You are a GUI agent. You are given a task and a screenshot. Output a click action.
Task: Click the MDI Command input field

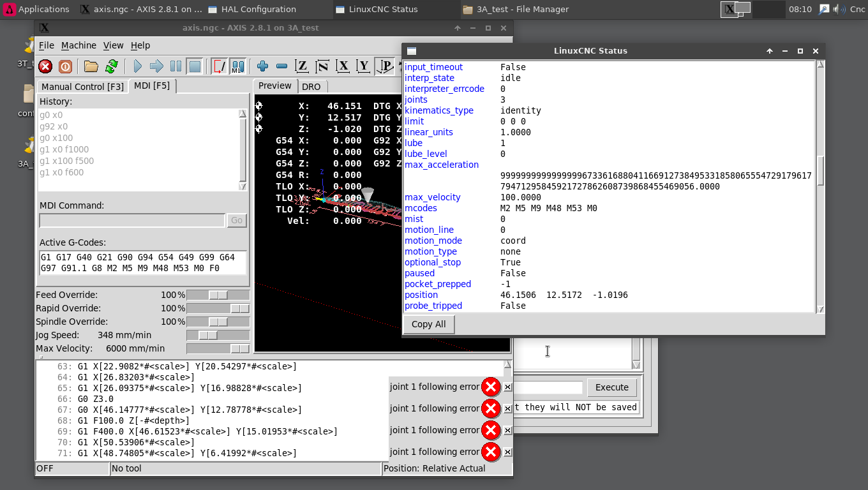[x=132, y=220]
